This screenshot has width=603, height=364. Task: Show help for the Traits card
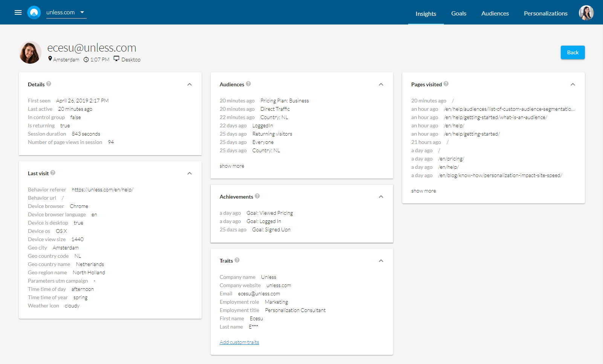coord(237,260)
